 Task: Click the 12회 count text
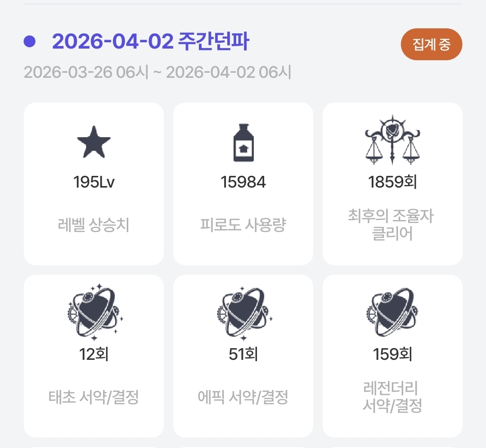(x=94, y=354)
